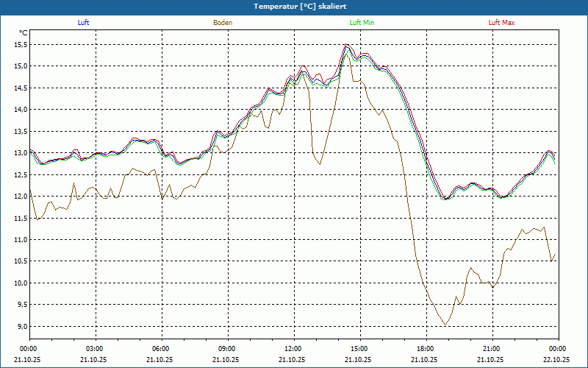Click the 9,5 value on the temperature axis
The height and width of the screenshot is (368, 588).
pyautogui.click(x=22, y=305)
